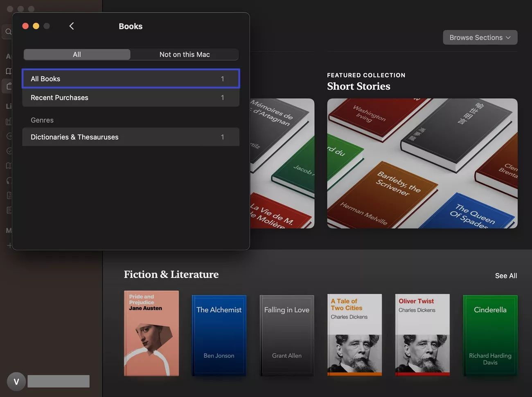Open the Short Stories featured collection
The height and width of the screenshot is (397, 532).
pyautogui.click(x=422, y=163)
